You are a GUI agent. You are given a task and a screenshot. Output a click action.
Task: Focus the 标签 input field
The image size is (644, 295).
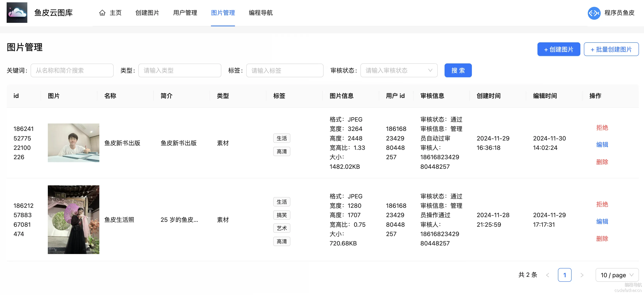coord(285,70)
